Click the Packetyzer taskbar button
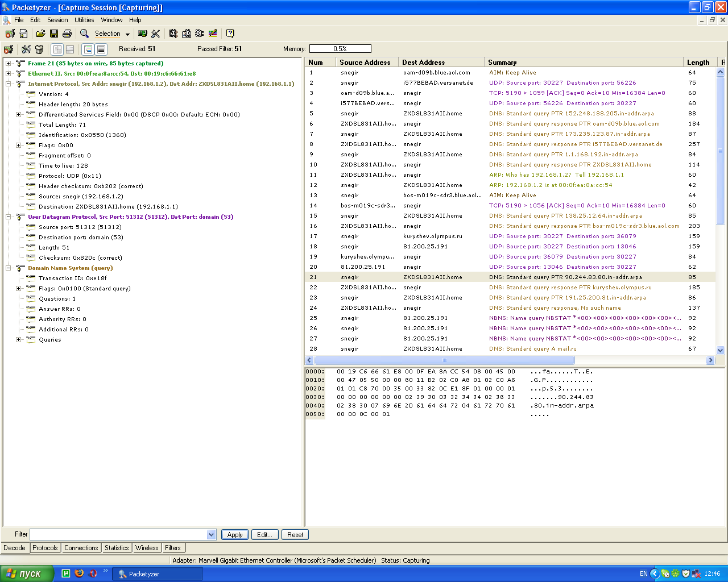Screen dimensions: 728x582 (x=158, y=574)
